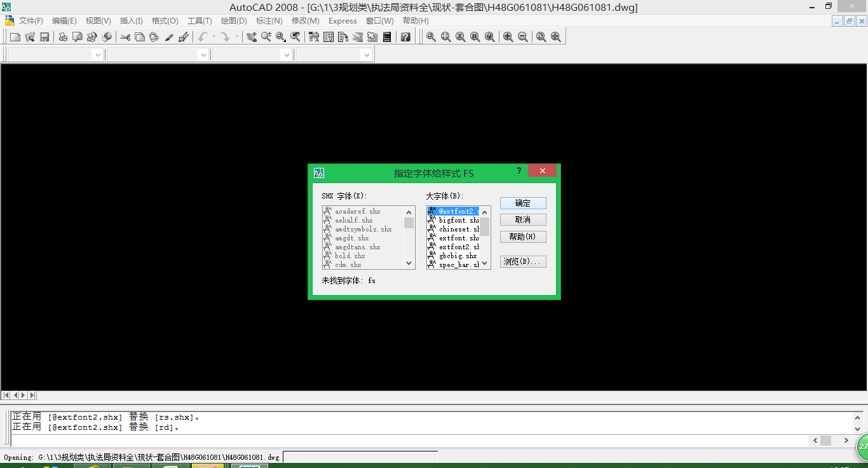
Task: Open the Properties palette icon
Action: point(314,37)
